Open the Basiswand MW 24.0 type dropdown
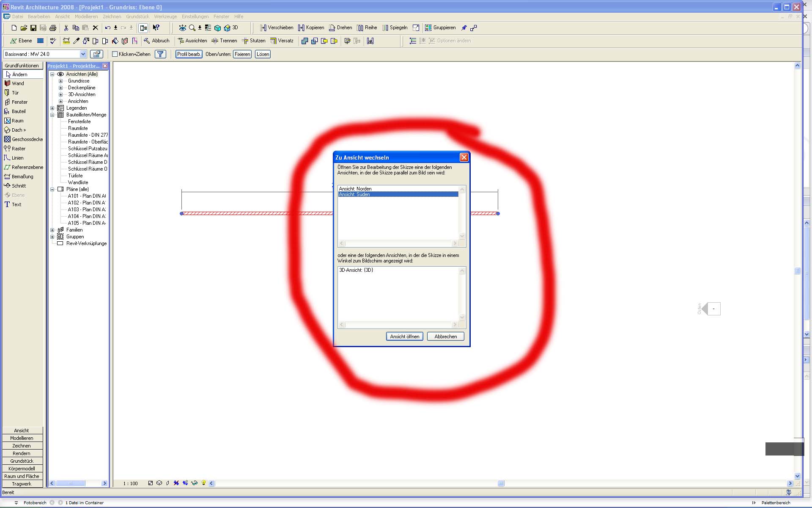The height and width of the screenshot is (508, 812). pos(83,54)
